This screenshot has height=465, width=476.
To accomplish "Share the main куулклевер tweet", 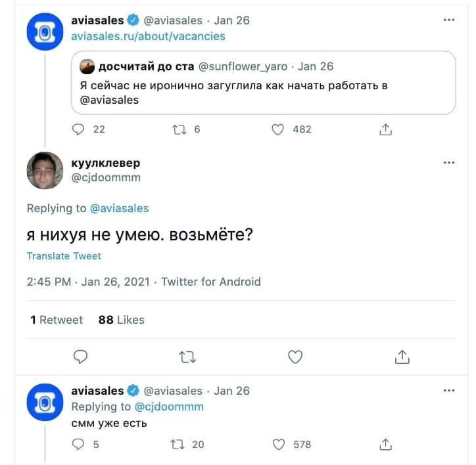I will click(402, 357).
